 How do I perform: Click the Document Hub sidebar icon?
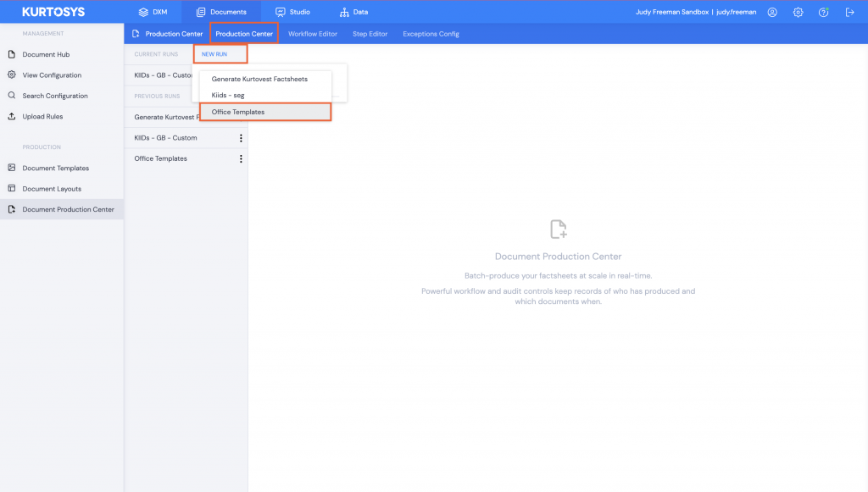coord(12,54)
